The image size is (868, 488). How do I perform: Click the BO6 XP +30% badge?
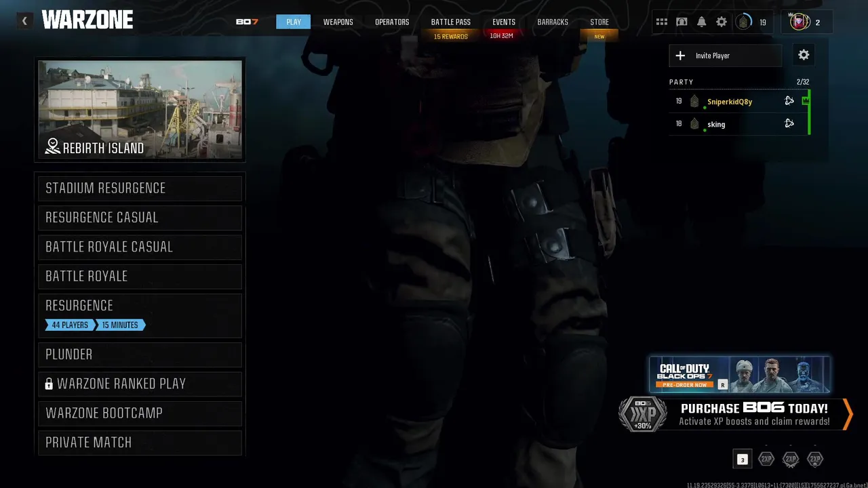(x=642, y=414)
